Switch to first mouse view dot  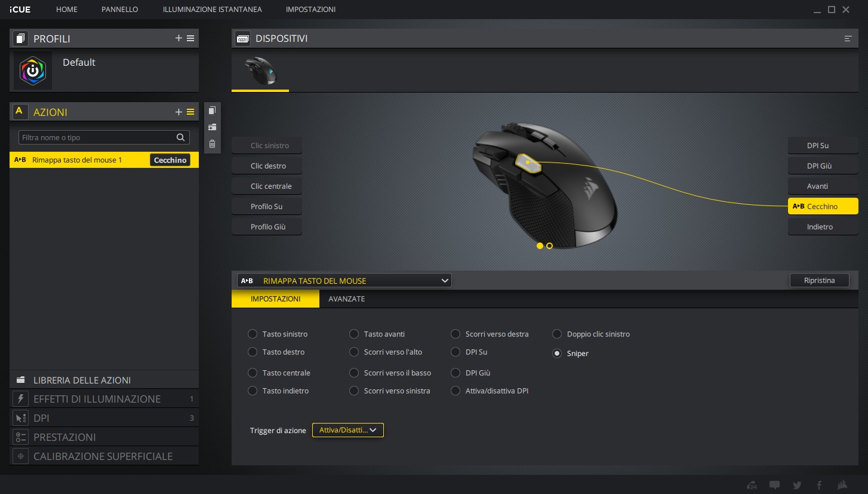click(x=540, y=246)
